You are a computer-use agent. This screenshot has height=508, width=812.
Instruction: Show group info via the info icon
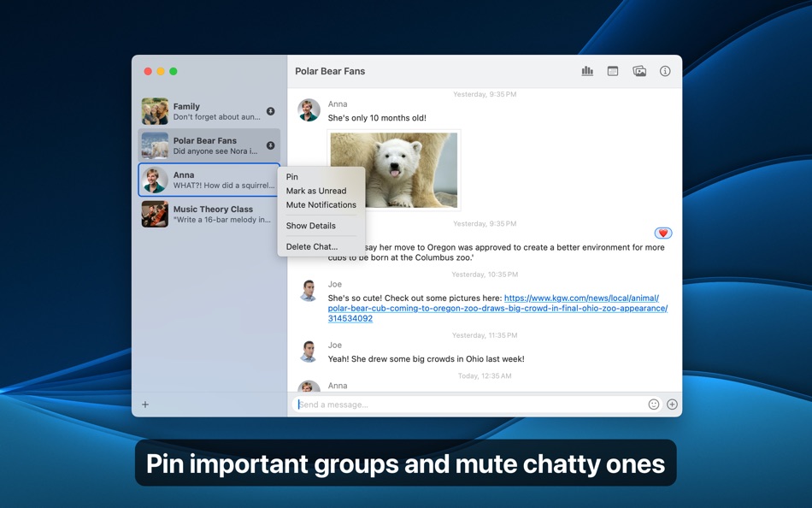(x=665, y=71)
